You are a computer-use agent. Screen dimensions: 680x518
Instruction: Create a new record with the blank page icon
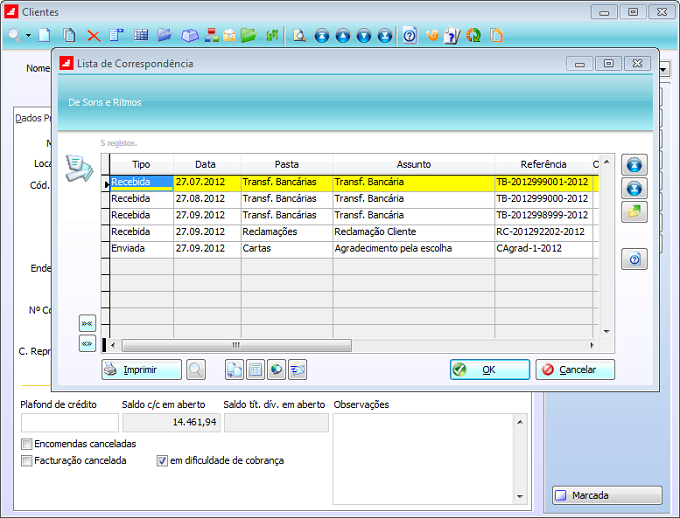(44, 35)
